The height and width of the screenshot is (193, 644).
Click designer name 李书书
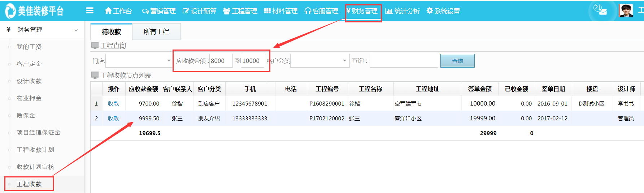click(626, 103)
